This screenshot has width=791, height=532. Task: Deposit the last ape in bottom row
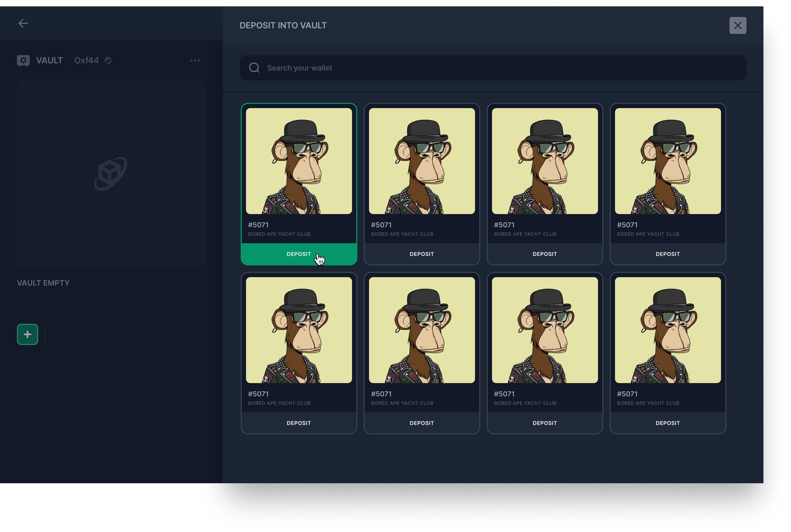click(x=667, y=423)
